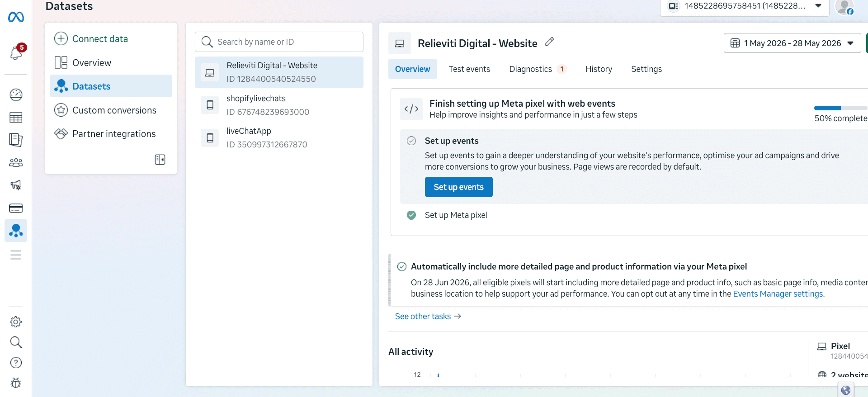This screenshot has height=397, width=868.
Task: Select Events Manager icon in left rail
Action: pyautogui.click(x=16, y=231)
